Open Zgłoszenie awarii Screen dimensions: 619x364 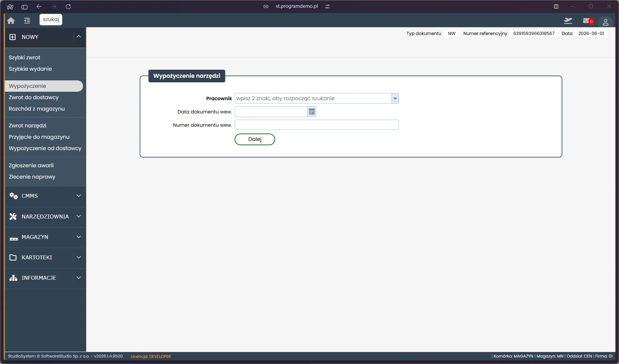31,165
